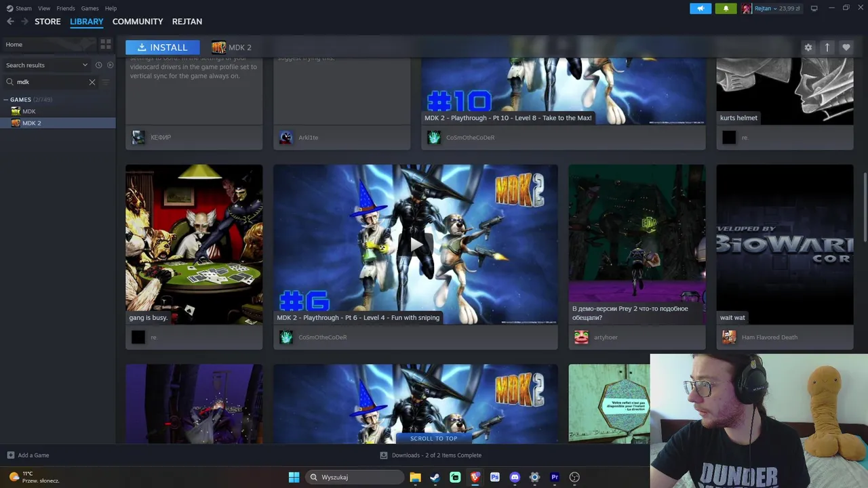This screenshot has width=868, height=488.
Task: Click the artyhoer author avatar
Action: tap(582, 338)
